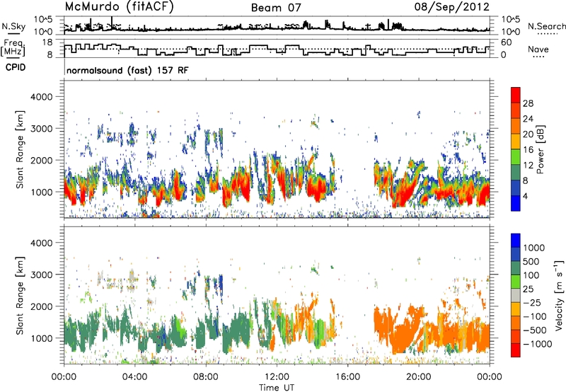The image size is (566, 392).
Task: Click the '16:00' time tick label
Action: (x=347, y=377)
